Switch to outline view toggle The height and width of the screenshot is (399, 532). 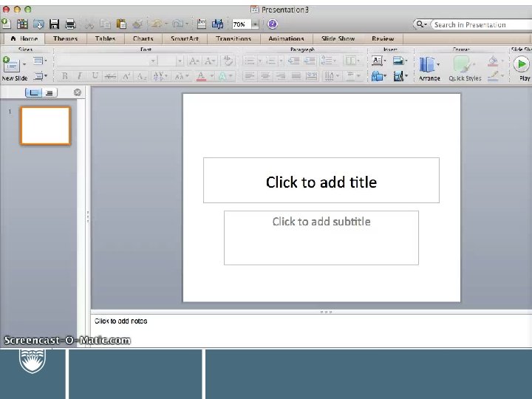pyautogui.click(x=50, y=92)
